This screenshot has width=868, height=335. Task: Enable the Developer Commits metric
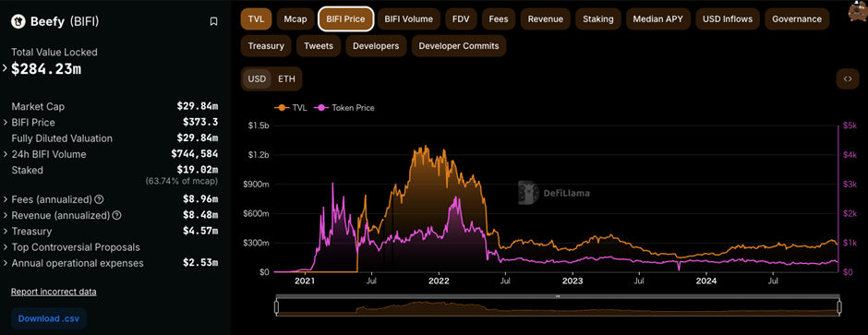pyautogui.click(x=458, y=46)
